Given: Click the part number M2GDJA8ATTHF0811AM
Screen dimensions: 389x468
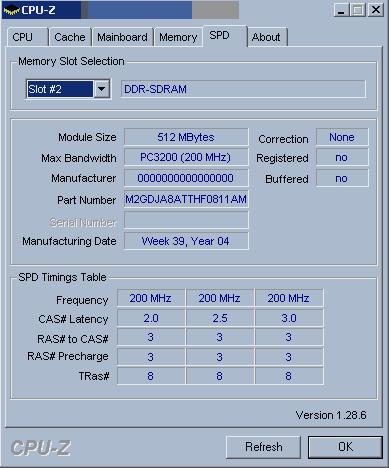Looking at the screenshot, I should click(186, 199).
